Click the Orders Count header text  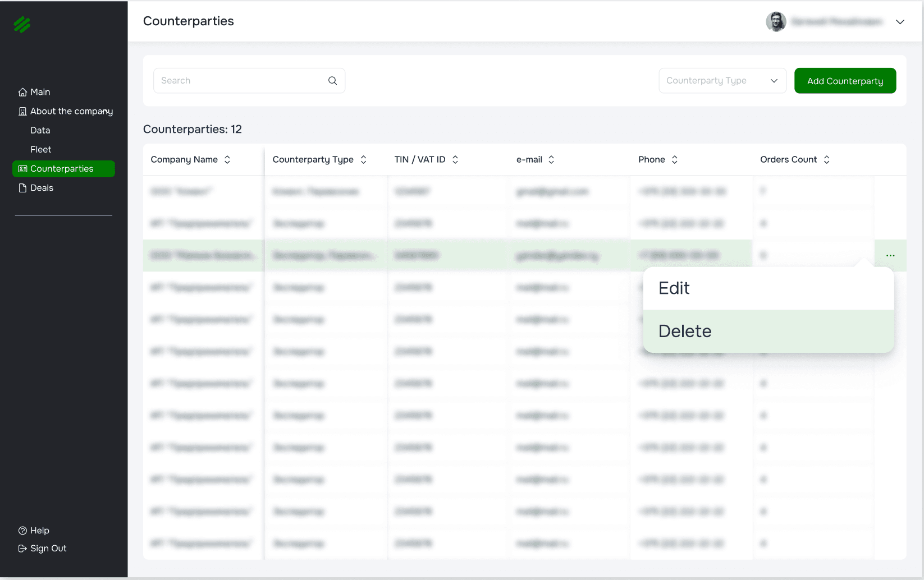point(788,160)
